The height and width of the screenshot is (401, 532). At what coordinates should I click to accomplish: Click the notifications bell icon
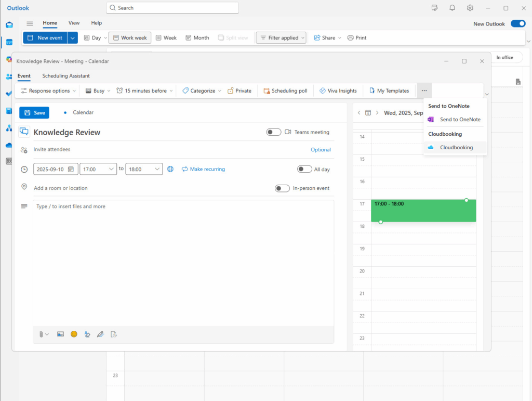(452, 8)
